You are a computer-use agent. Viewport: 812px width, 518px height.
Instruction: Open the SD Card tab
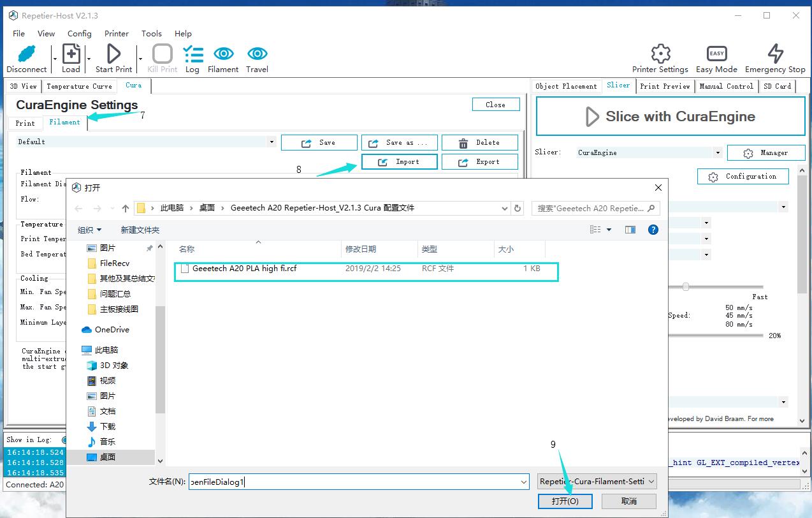pos(778,86)
